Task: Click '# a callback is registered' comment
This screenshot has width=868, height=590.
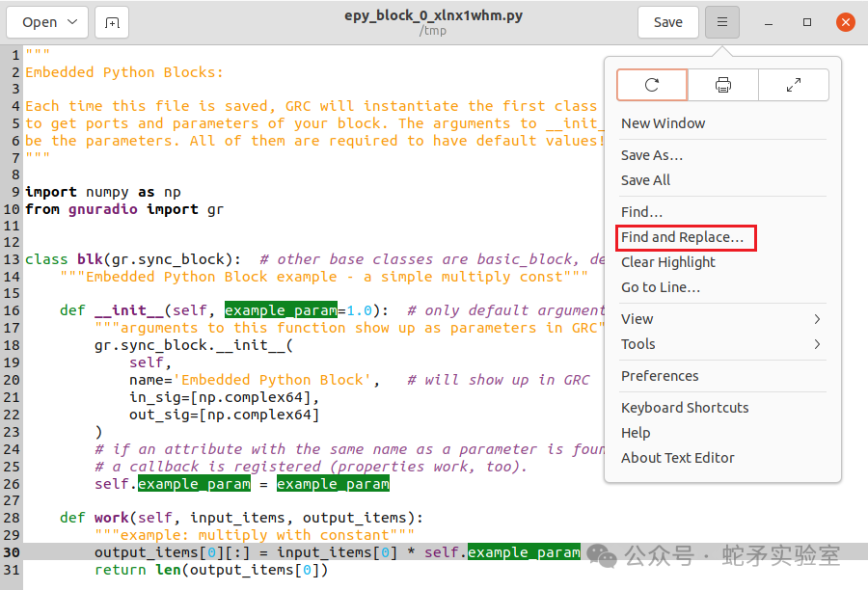Action: [x=311, y=467]
